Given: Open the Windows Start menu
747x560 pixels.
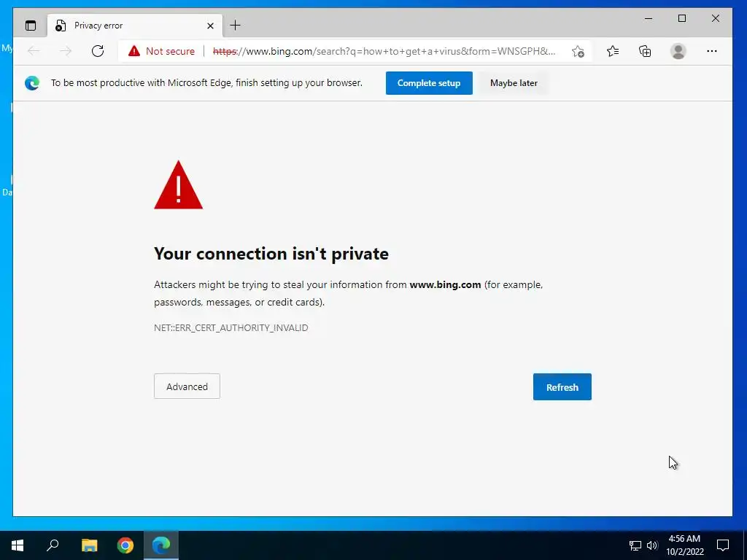Looking at the screenshot, I should [18, 545].
